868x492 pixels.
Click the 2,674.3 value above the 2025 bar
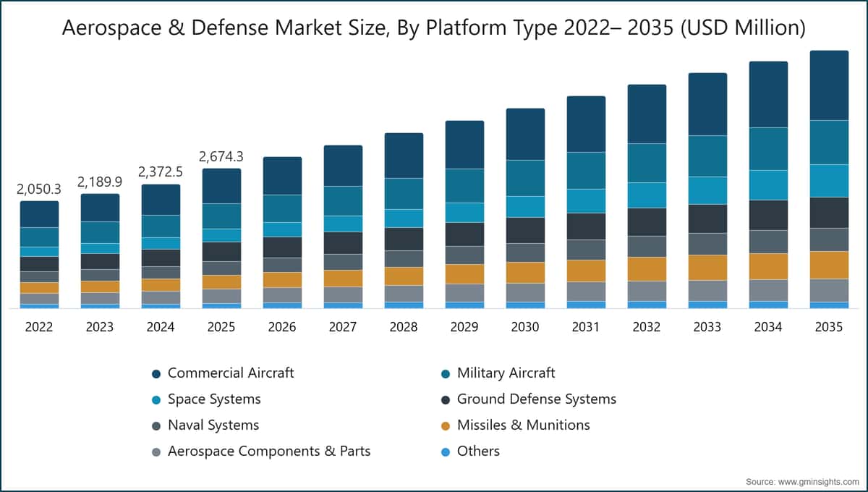(x=221, y=156)
